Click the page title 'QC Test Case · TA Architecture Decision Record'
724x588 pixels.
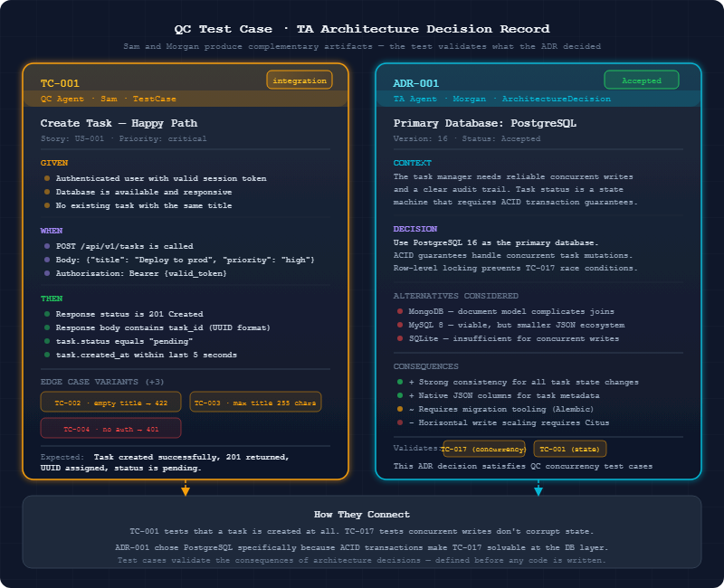(362, 29)
